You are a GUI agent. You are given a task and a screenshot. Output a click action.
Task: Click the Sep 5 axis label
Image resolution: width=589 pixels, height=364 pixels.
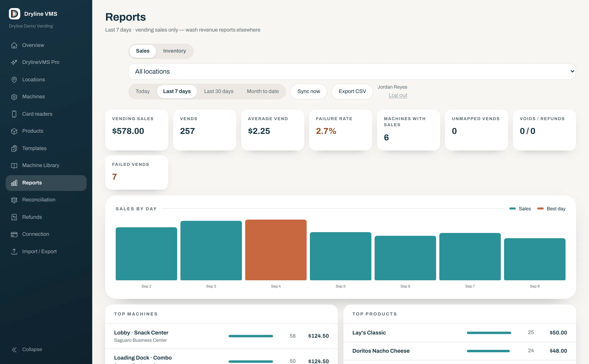[x=340, y=286]
